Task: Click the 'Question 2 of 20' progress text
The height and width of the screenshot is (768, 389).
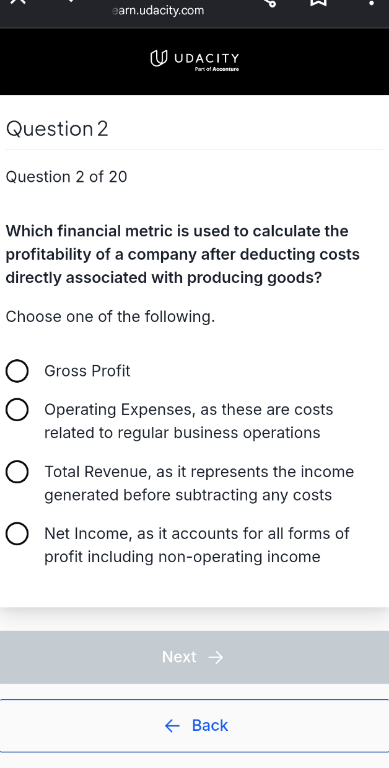Action: (66, 177)
